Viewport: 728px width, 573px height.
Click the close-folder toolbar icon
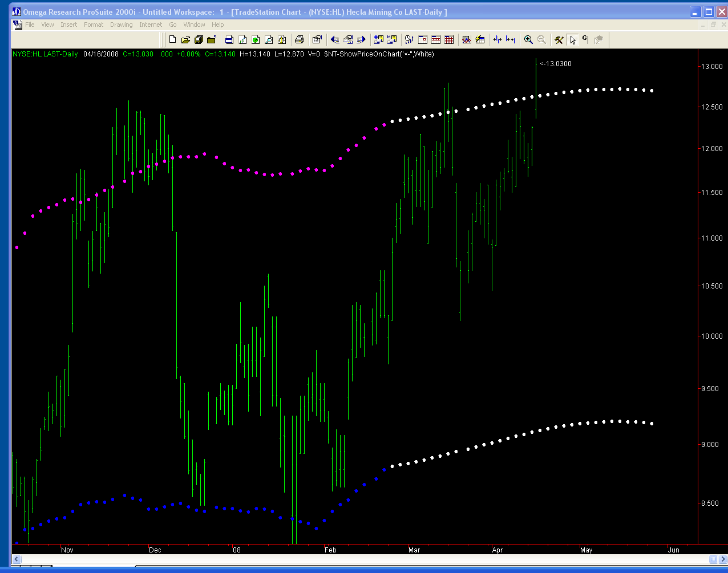click(212, 39)
